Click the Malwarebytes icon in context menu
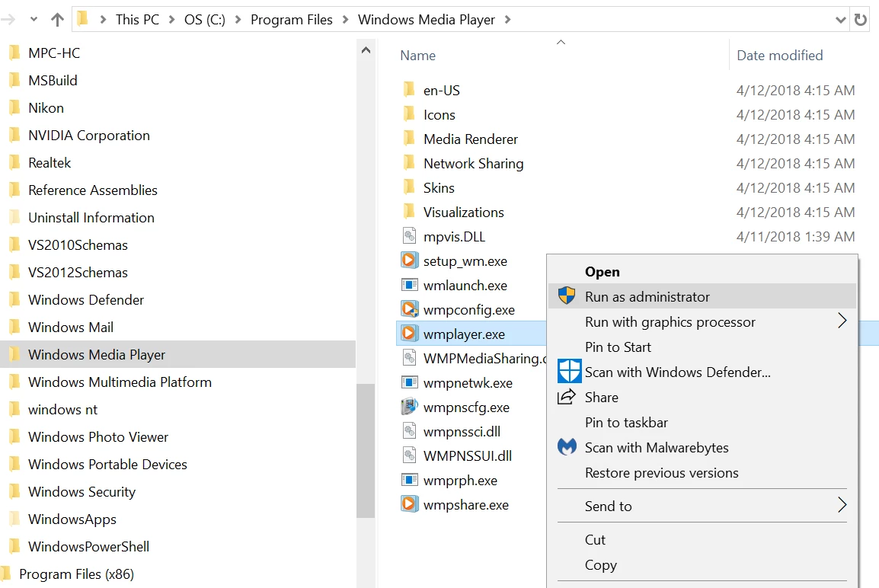This screenshot has width=879, height=588. coord(567,447)
